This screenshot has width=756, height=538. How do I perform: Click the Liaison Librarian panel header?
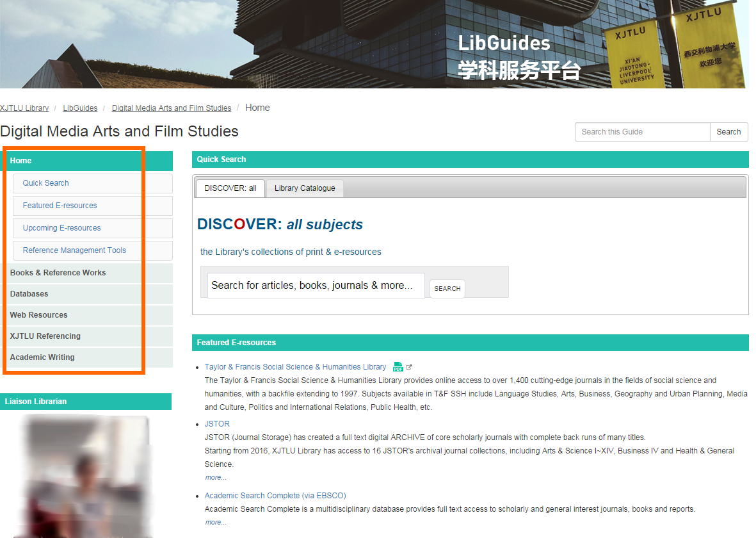tap(86, 402)
